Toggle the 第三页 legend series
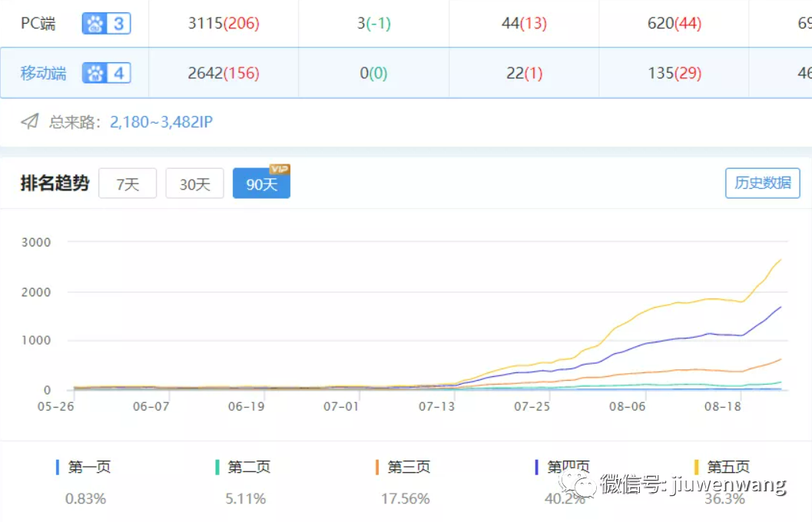The width and height of the screenshot is (812, 522). point(409,467)
